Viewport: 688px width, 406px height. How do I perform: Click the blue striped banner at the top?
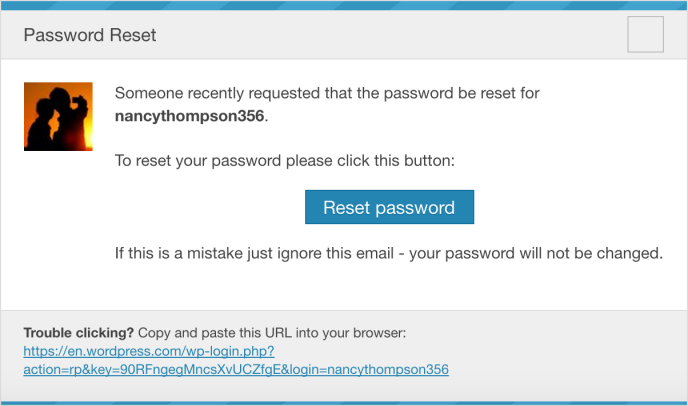[344, 5]
